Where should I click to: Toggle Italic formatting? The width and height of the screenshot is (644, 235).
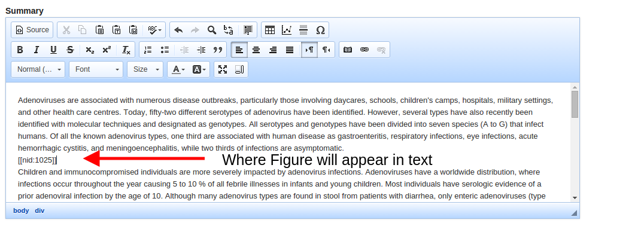tap(37, 50)
